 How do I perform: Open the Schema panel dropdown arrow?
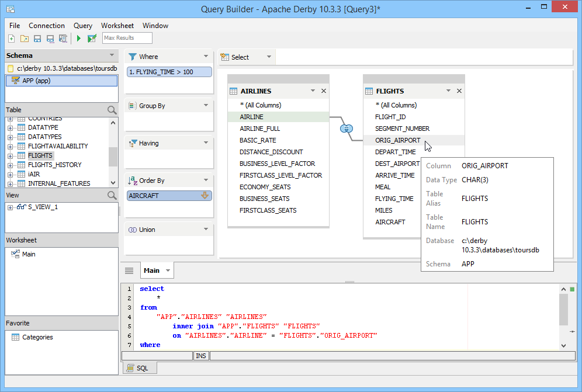pyautogui.click(x=112, y=55)
